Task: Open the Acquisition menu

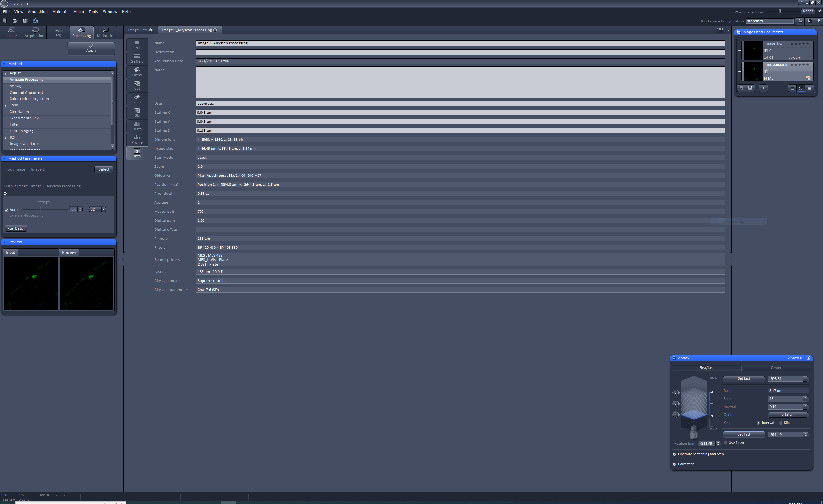Action: click(x=37, y=11)
